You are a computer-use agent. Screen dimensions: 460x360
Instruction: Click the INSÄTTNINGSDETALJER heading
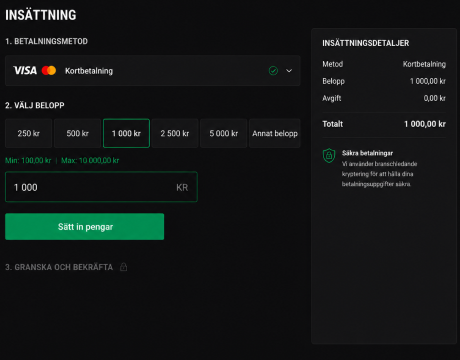[x=366, y=43]
